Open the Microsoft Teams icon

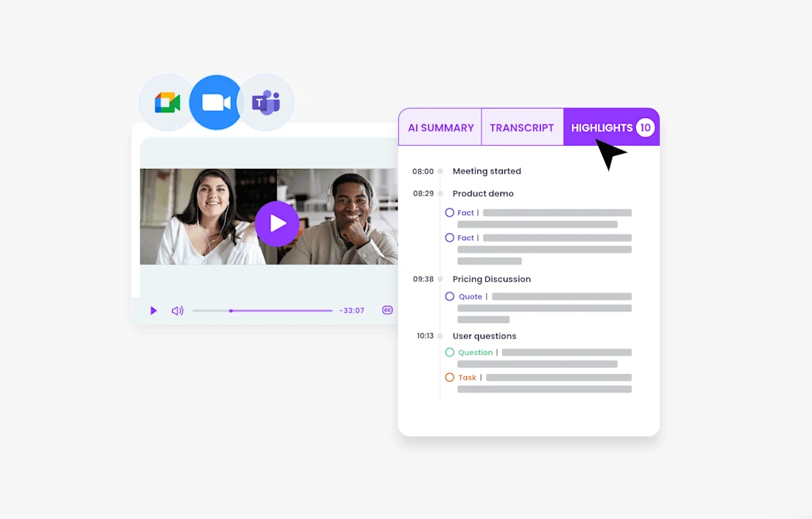[x=266, y=102]
